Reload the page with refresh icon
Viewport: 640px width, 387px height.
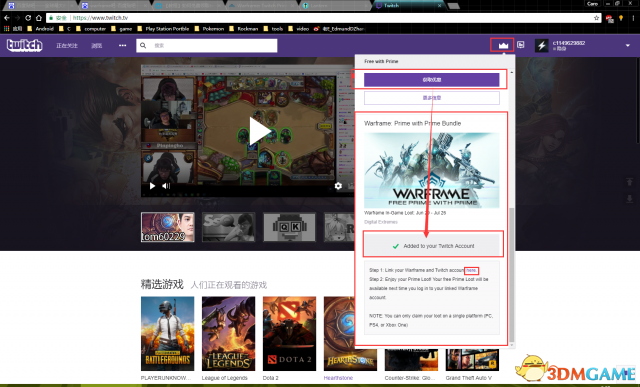click(x=28, y=18)
